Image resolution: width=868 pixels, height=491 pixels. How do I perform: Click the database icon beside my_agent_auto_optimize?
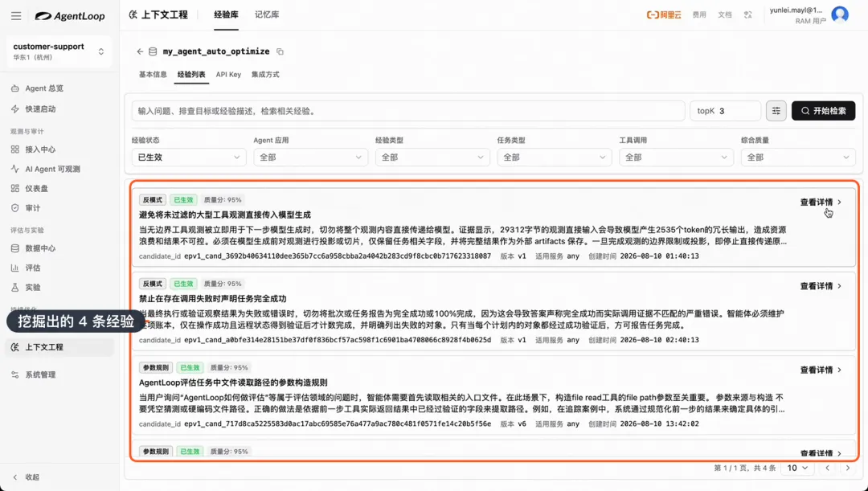coord(154,51)
